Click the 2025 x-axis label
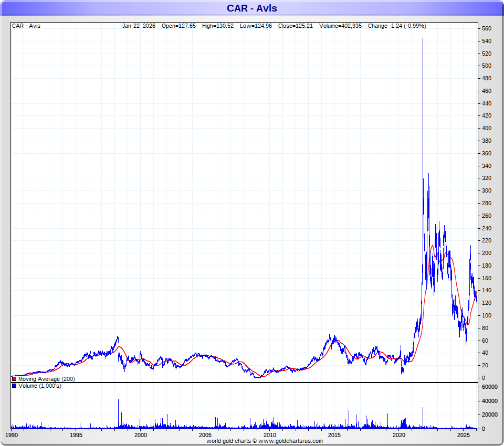Image resolution: width=504 pixels, height=446 pixels. tap(464, 435)
